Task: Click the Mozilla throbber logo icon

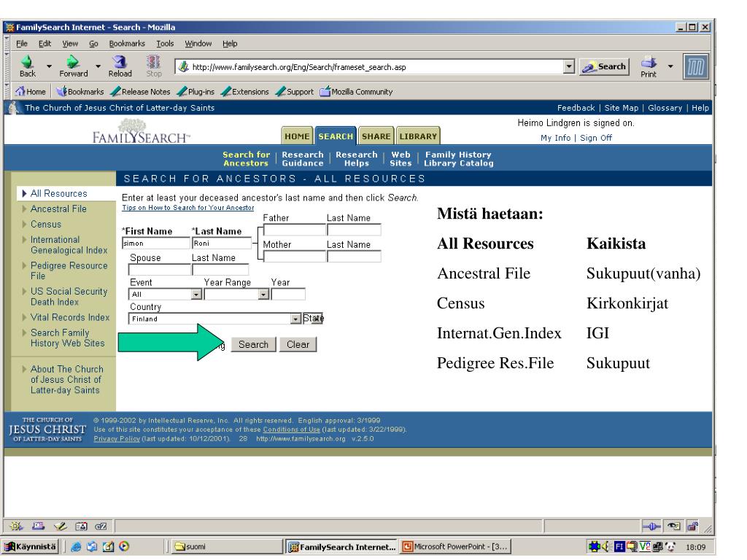Action: pyautogui.click(x=695, y=66)
